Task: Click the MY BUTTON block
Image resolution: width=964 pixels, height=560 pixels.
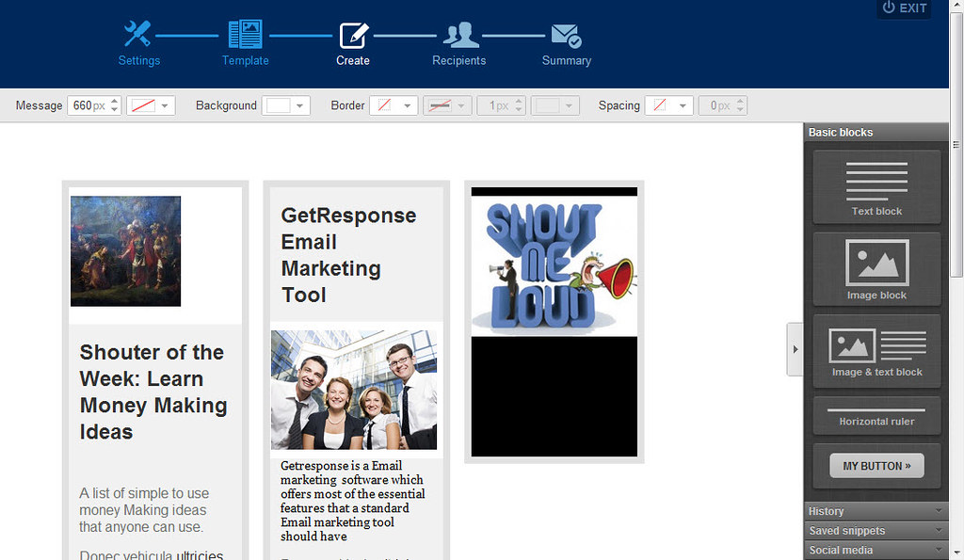Action: pyautogui.click(x=876, y=466)
